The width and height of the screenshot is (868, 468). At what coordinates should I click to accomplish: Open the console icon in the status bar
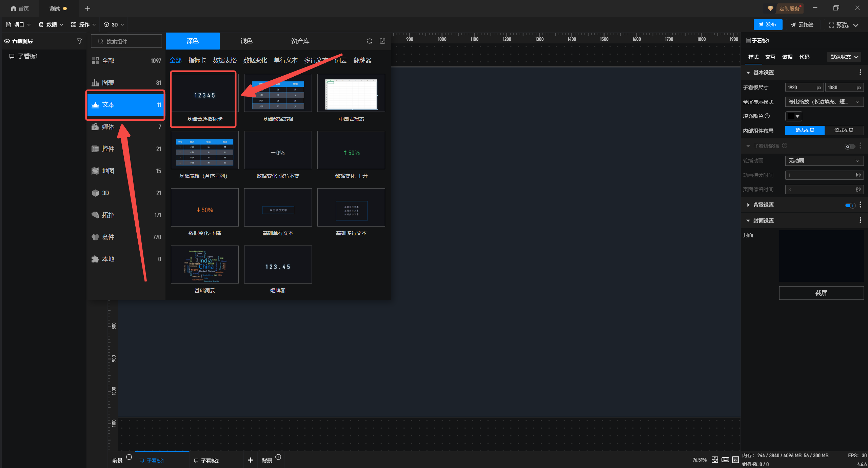pyautogui.click(x=735, y=460)
